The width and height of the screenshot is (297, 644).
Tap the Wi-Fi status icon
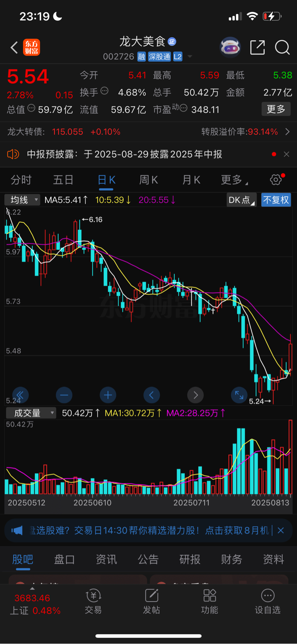click(252, 16)
